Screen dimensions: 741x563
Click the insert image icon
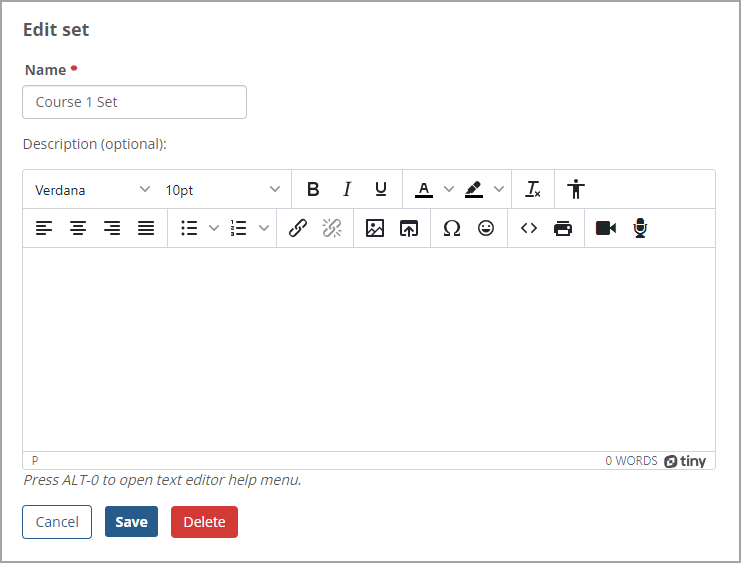pos(375,228)
